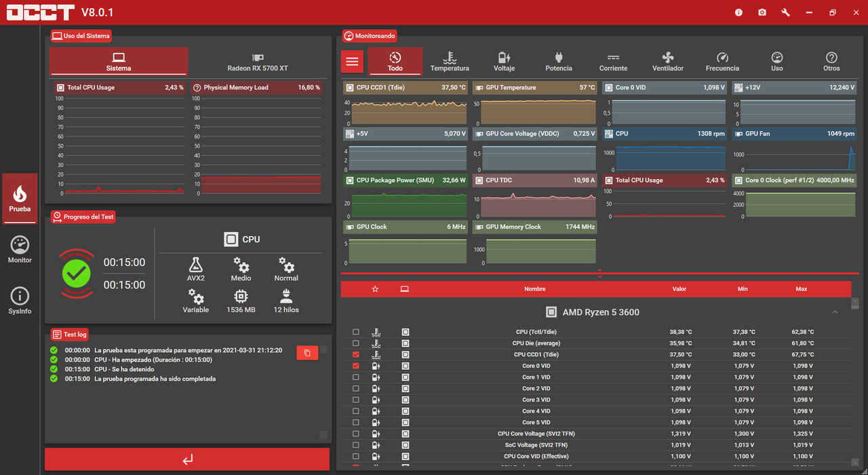The height and width of the screenshot is (475, 868).
Task: Uncheck Core 0 VID checkbox
Action: (356, 366)
